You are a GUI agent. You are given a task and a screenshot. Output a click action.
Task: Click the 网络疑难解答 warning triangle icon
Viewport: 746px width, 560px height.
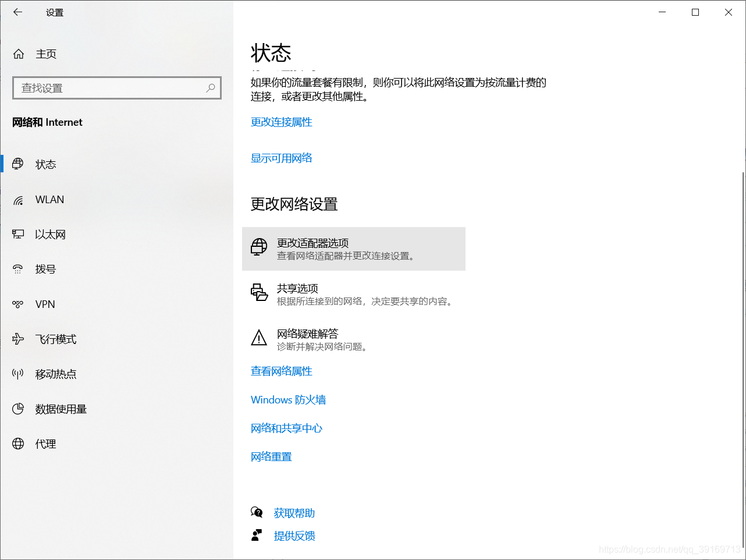pyautogui.click(x=258, y=338)
